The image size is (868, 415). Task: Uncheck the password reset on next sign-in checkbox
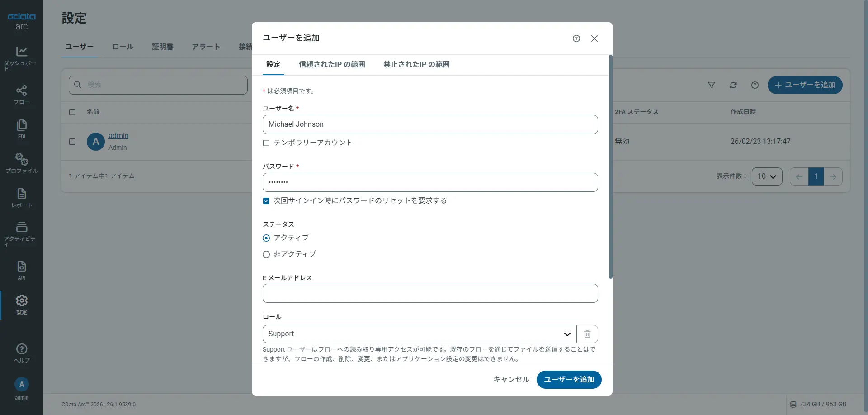pyautogui.click(x=266, y=201)
